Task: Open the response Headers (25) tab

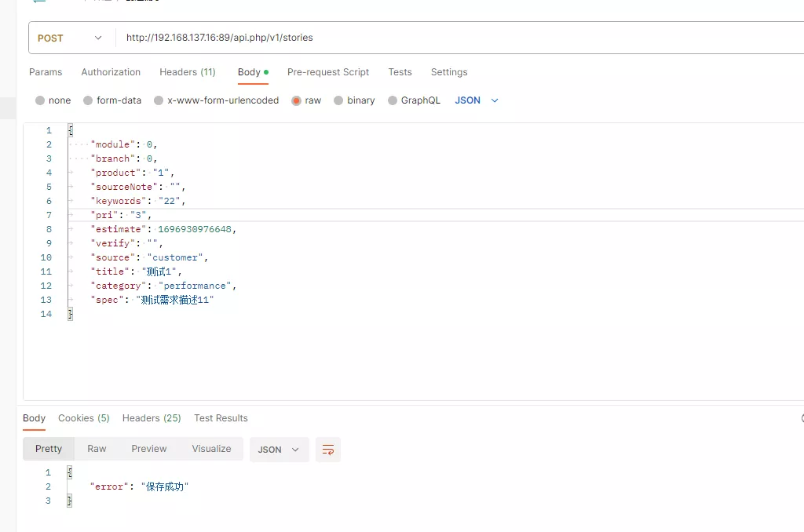Action: [152, 418]
